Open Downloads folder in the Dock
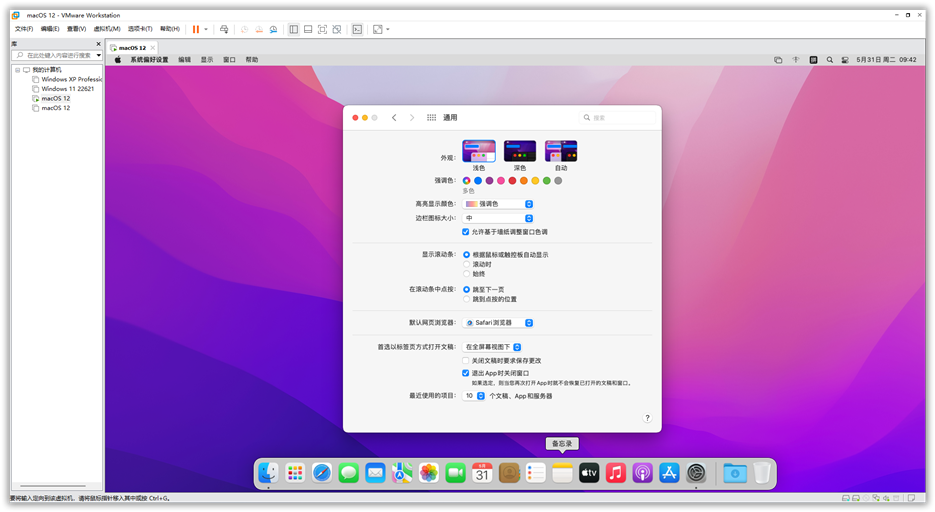Viewport: 935px width, 512px height. 735,473
